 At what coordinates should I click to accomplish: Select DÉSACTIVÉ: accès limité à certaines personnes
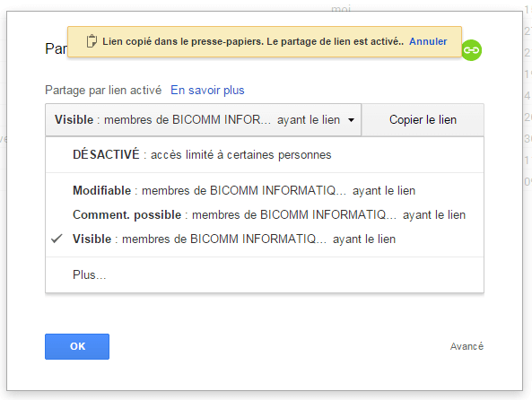[265, 154]
